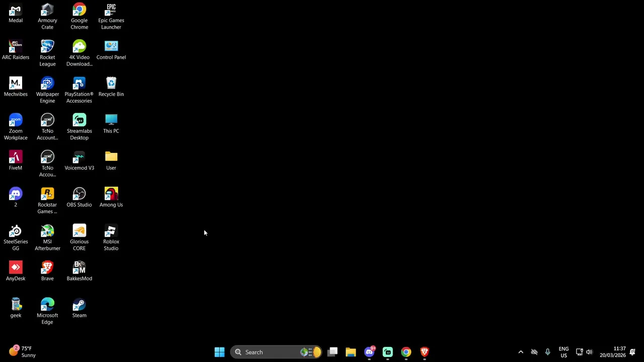Click the Discord shortcut labeled 2

point(16,198)
